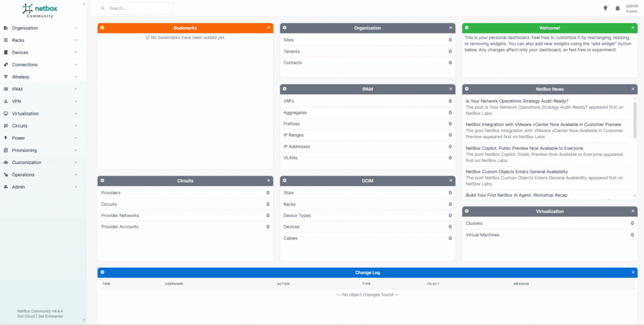Expand the Devices menu in sidebar
The image size is (644, 325).
click(x=43, y=52)
